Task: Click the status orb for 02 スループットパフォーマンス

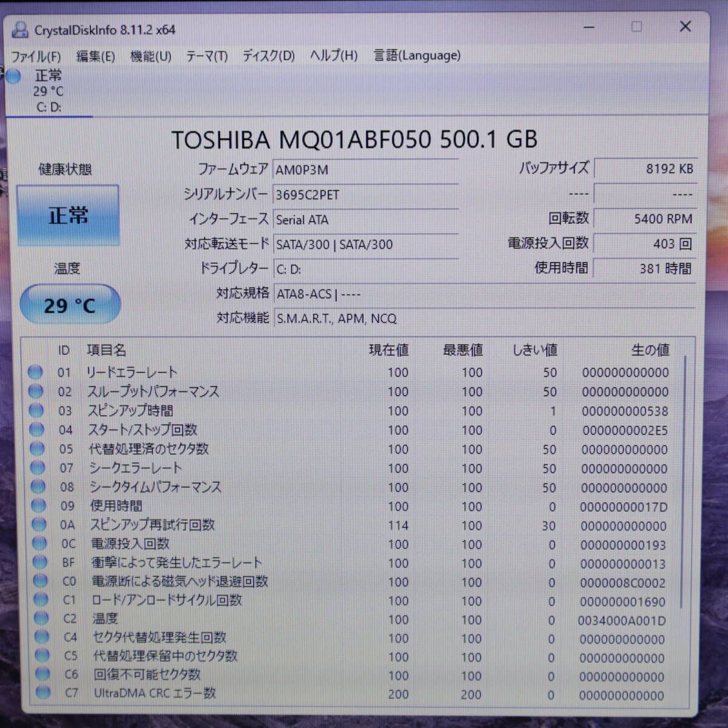Action: [36, 391]
